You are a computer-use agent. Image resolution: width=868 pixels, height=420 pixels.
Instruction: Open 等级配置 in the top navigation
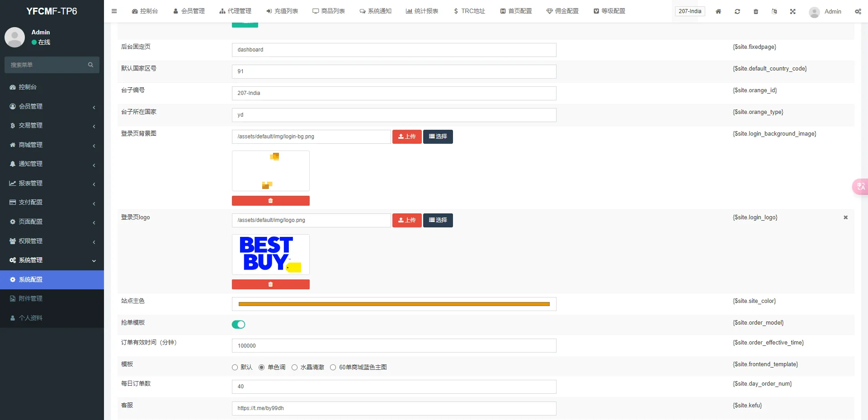[609, 11]
